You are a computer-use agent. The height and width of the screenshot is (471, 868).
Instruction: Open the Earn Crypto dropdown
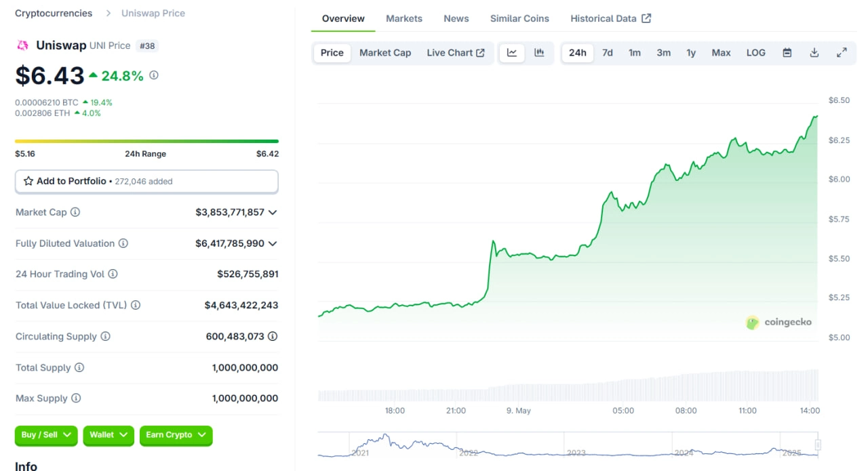click(176, 435)
